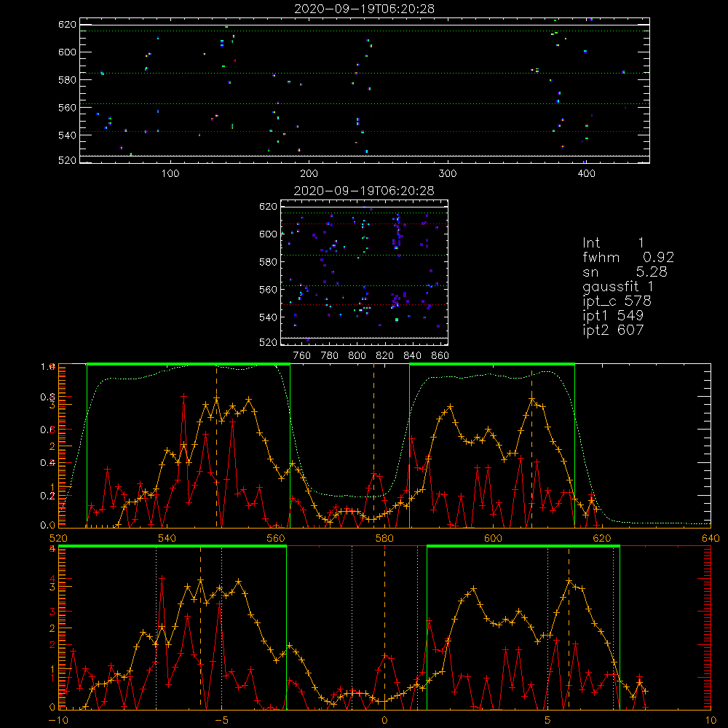Screen dimensions: 728x728
Task: Click x-axis label 760 of the middle plot
Action: 302,356
